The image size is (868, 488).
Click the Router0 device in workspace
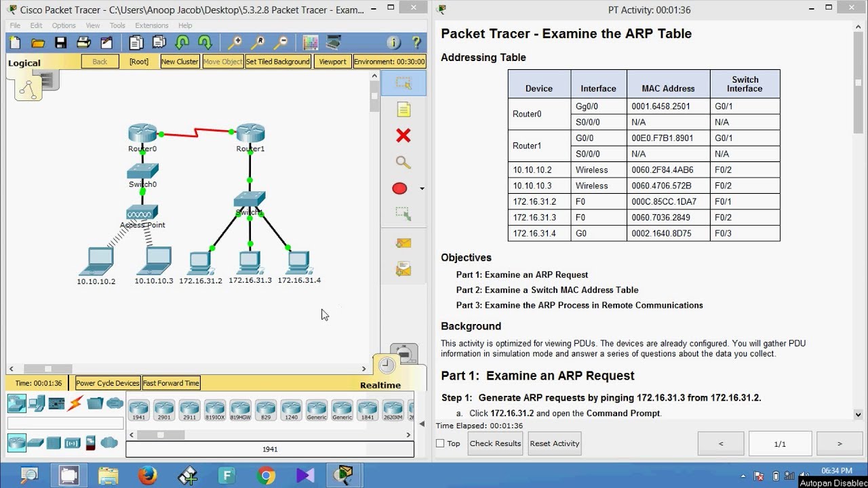click(142, 133)
